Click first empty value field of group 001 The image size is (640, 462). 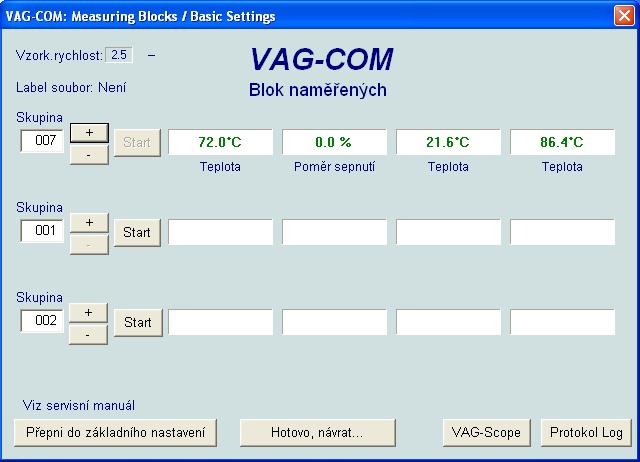220,232
